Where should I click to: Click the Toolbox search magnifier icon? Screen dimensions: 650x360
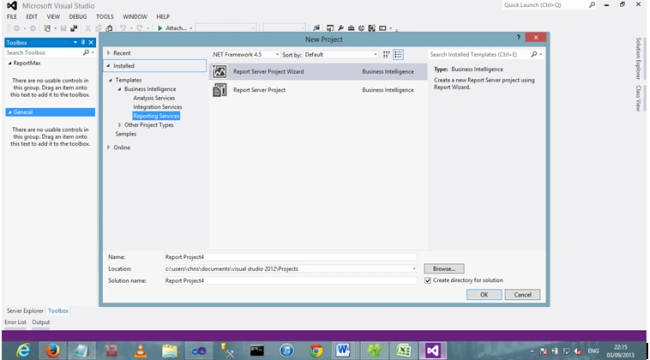coord(86,53)
